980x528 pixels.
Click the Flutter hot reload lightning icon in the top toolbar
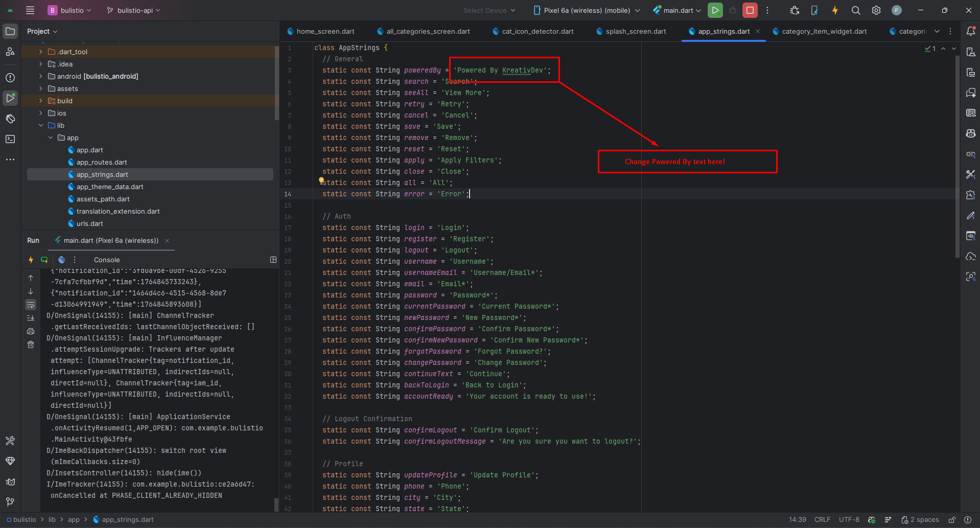tap(835, 10)
